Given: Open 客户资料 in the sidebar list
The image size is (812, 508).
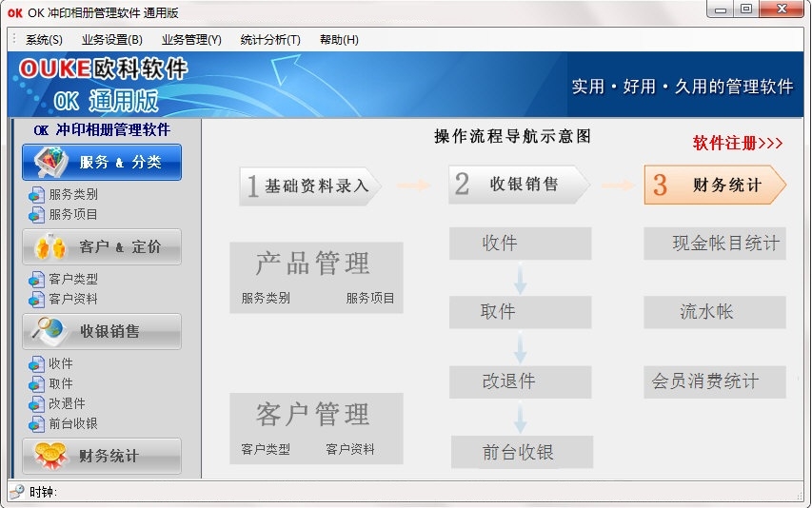Looking at the screenshot, I should pyautogui.click(x=73, y=299).
